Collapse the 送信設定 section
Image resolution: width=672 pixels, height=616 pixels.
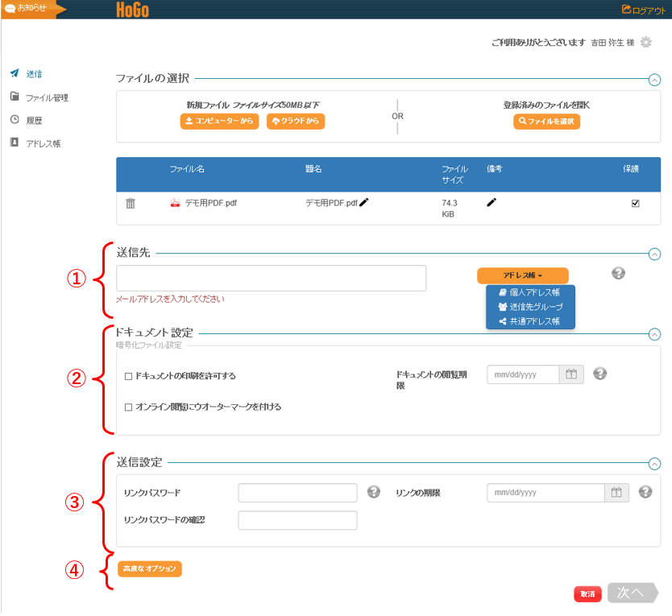pyautogui.click(x=654, y=463)
